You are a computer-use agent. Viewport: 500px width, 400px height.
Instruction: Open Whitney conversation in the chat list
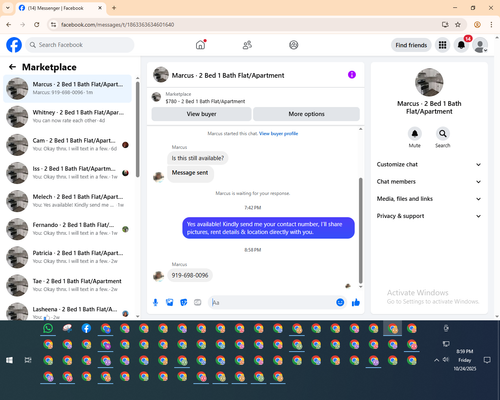click(67, 117)
